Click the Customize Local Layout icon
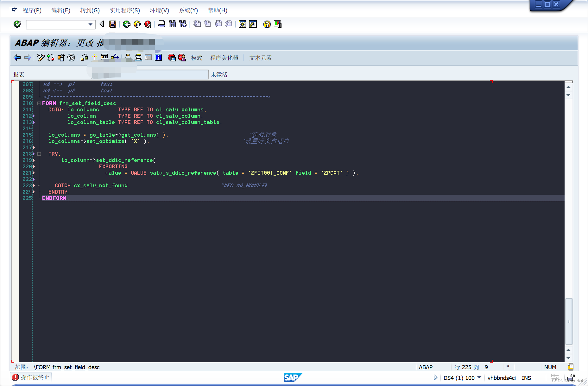 point(278,24)
